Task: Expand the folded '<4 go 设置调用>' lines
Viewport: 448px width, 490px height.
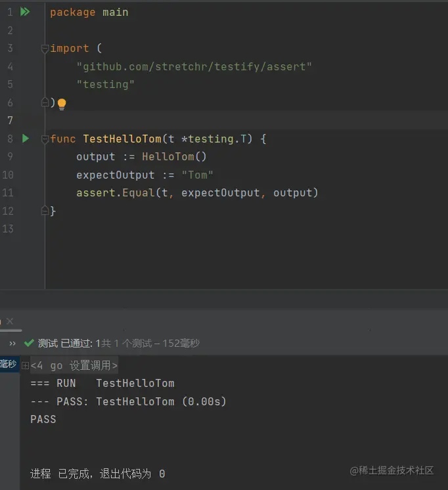Action: [26, 366]
